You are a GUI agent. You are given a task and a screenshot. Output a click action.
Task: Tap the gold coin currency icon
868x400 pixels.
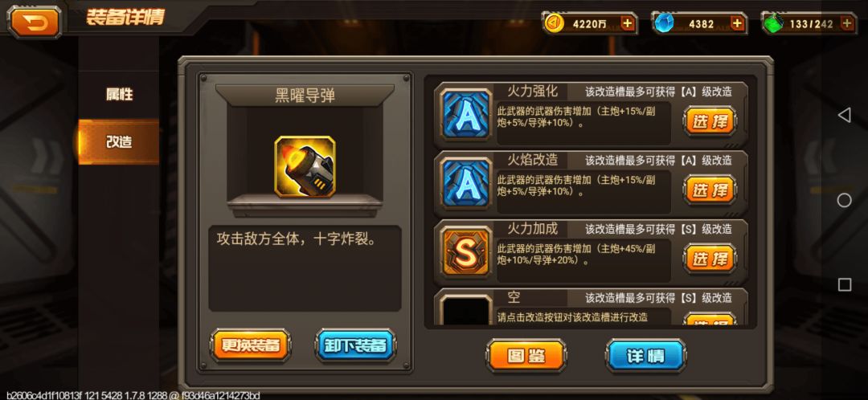[x=554, y=23]
